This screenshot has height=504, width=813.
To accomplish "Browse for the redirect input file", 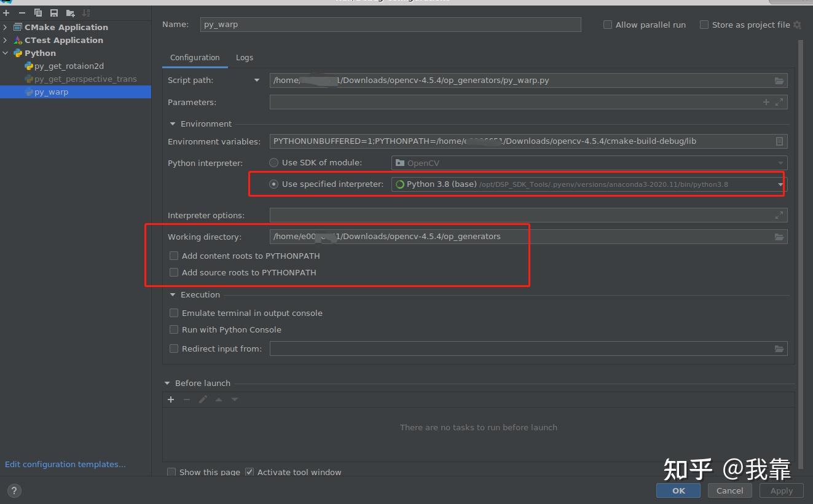I will (x=779, y=348).
